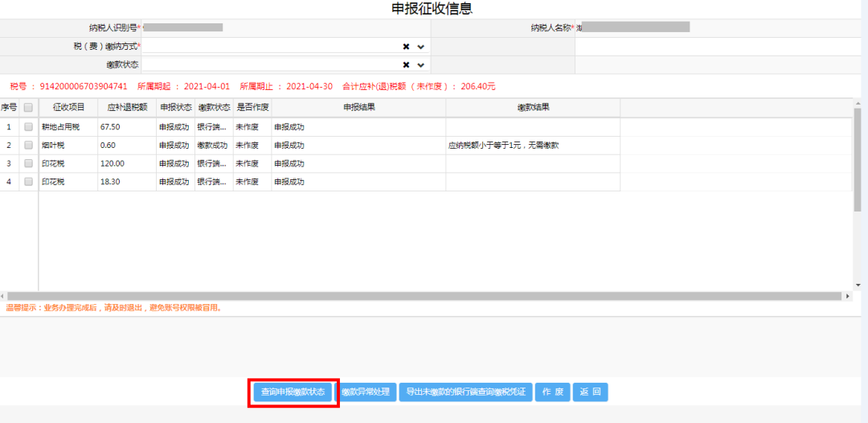Click the 应纳税额小于等于1元，无需缴款 cell
The height and width of the screenshot is (423, 868).
(x=533, y=145)
